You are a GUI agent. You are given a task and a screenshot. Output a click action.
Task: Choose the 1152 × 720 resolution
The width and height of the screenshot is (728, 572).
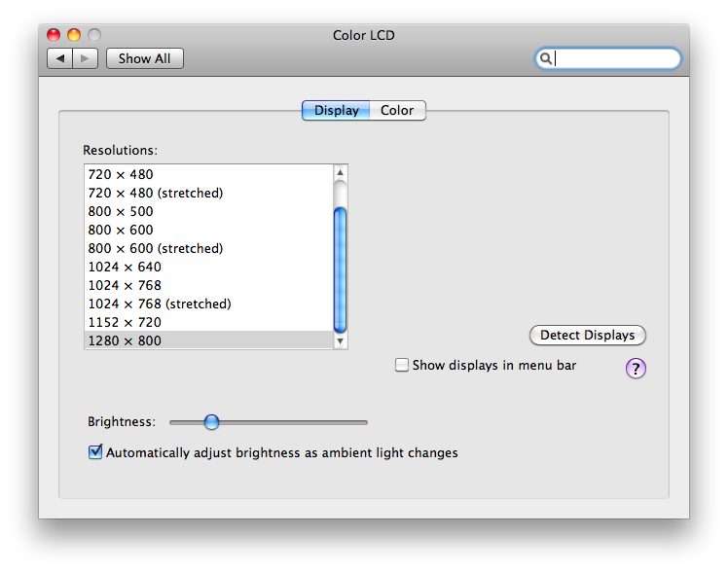[x=209, y=322]
